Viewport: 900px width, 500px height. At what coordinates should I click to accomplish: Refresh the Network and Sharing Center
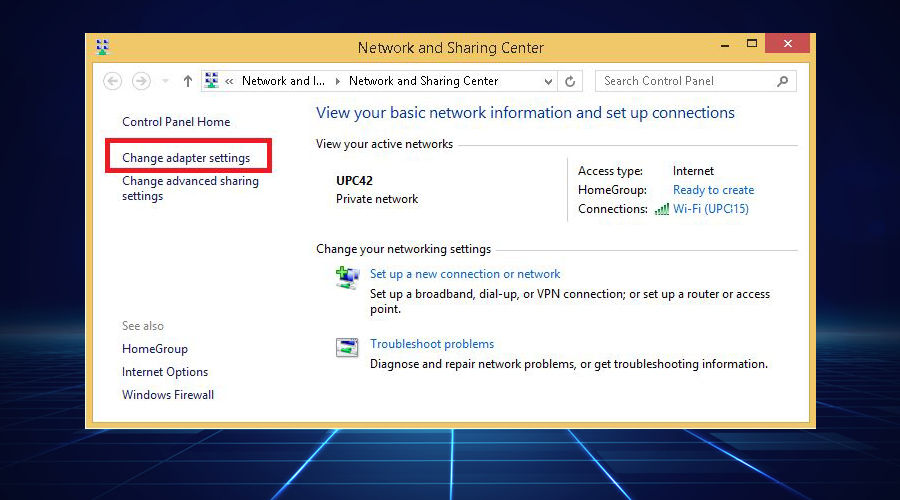point(570,81)
